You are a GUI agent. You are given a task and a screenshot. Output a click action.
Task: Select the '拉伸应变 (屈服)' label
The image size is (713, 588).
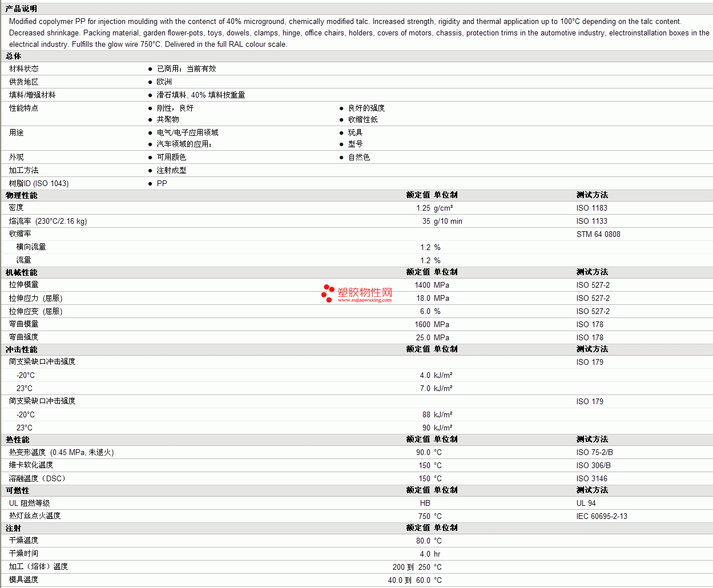coord(36,311)
